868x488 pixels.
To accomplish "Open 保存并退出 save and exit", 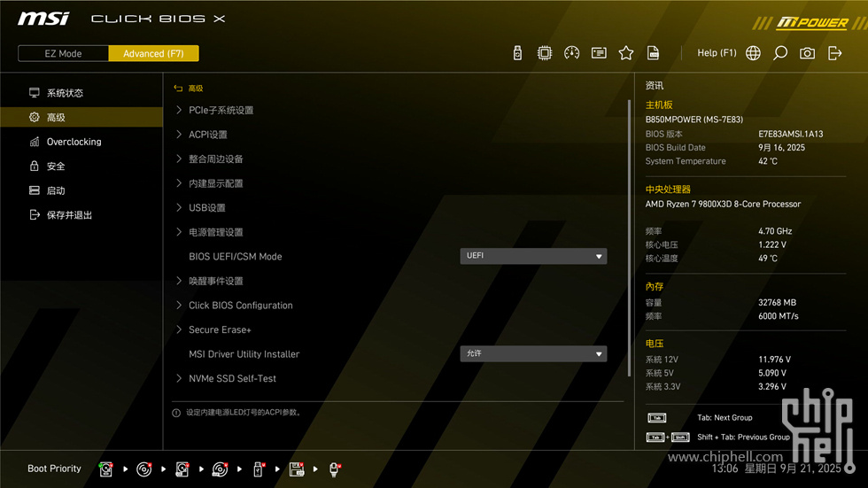I will pyautogui.click(x=81, y=214).
